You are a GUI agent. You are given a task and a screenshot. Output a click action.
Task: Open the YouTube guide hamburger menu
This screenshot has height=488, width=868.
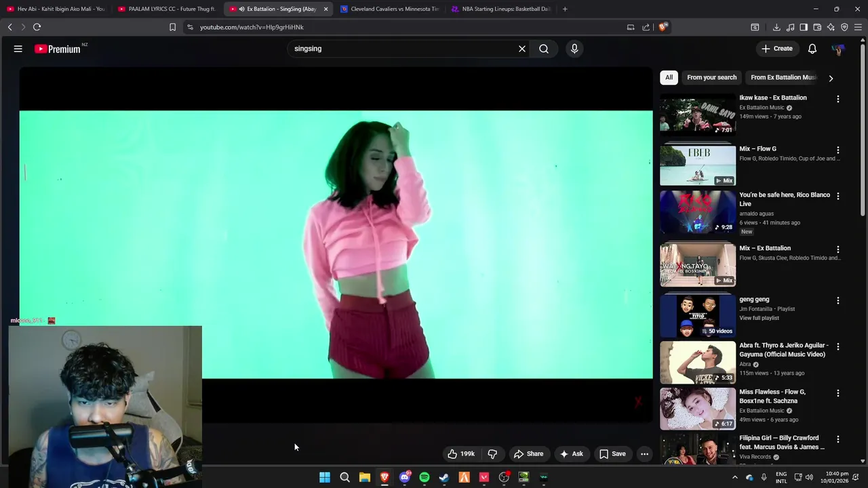coord(18,49)
